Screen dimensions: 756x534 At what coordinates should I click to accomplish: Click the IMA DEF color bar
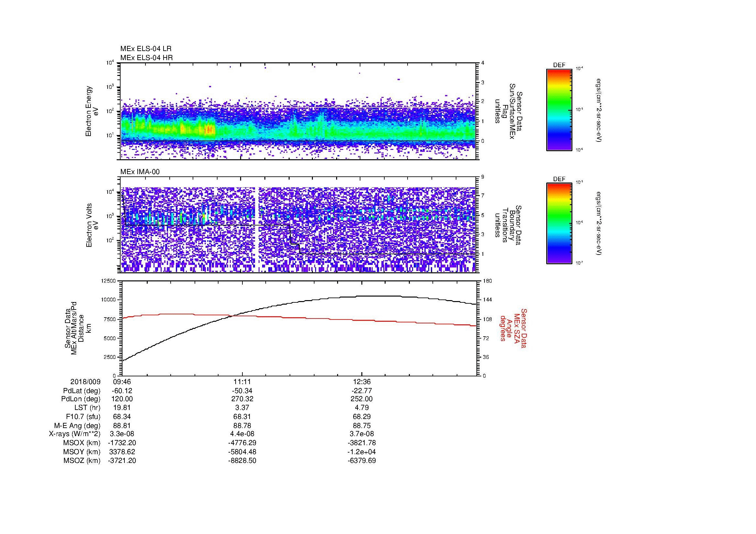point(559,224)
